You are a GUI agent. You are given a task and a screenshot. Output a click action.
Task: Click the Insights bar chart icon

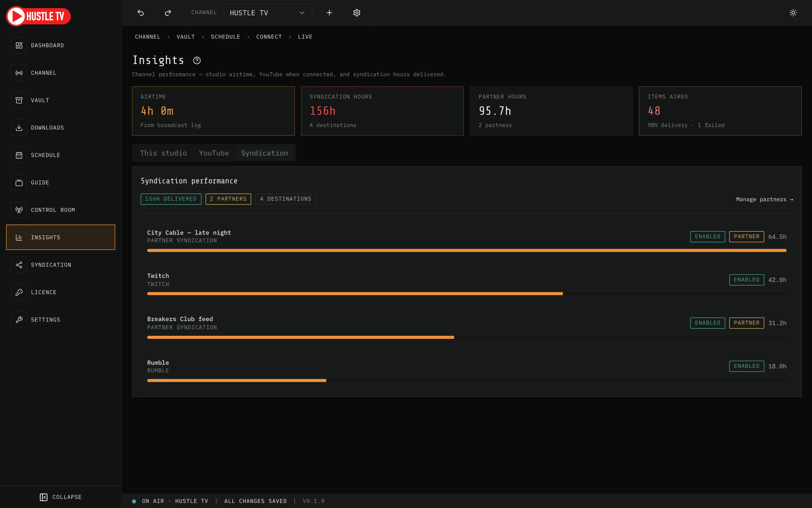(x=19, y=237)
